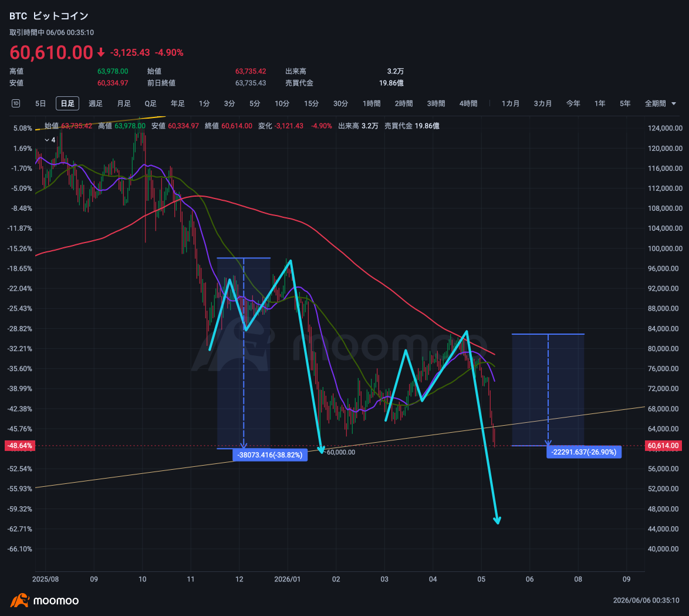Screen dimensions: 689x616
Task: Click the -22291.637(-26.90%) measurement label
Action: point(583,452)
